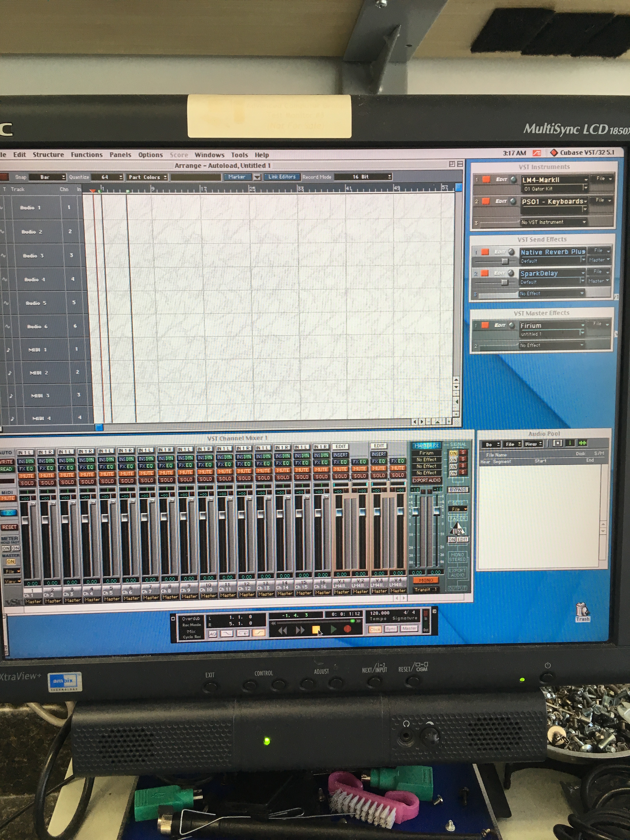
Task: Open the Windows menu
Action: click(x=209, y=155)
